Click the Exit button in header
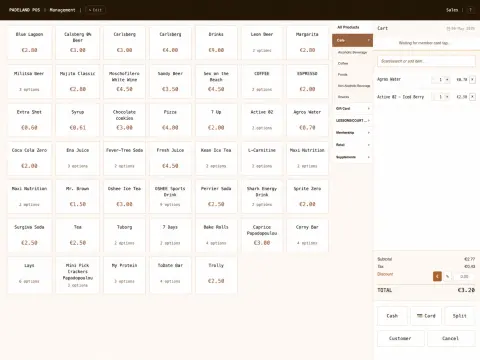This screenshot has height=360, width=480. coord(95,10)
